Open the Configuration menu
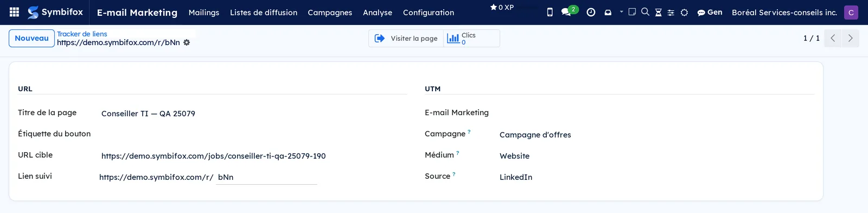The image size is (868, 213). pos(429,12)
